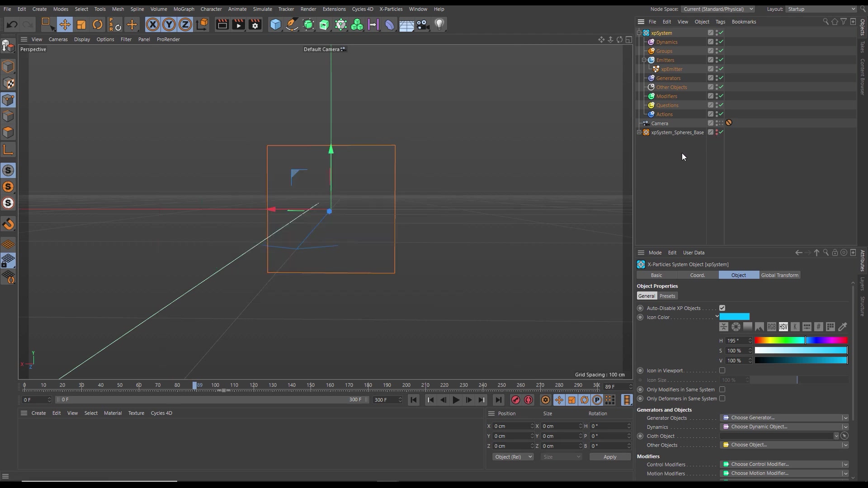Click the Play button in the timeline
The height and width of the screenshot is (488, 868).
click(x=456, y=400)
